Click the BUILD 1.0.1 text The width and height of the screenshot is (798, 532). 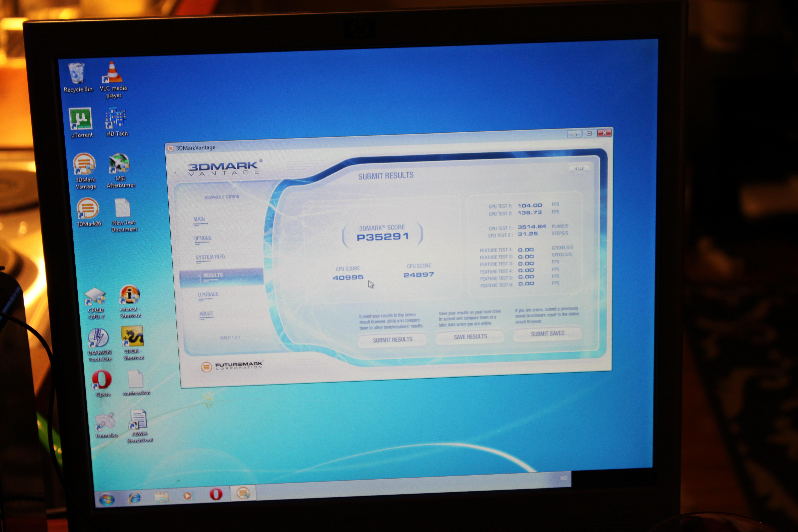[230, 338]
